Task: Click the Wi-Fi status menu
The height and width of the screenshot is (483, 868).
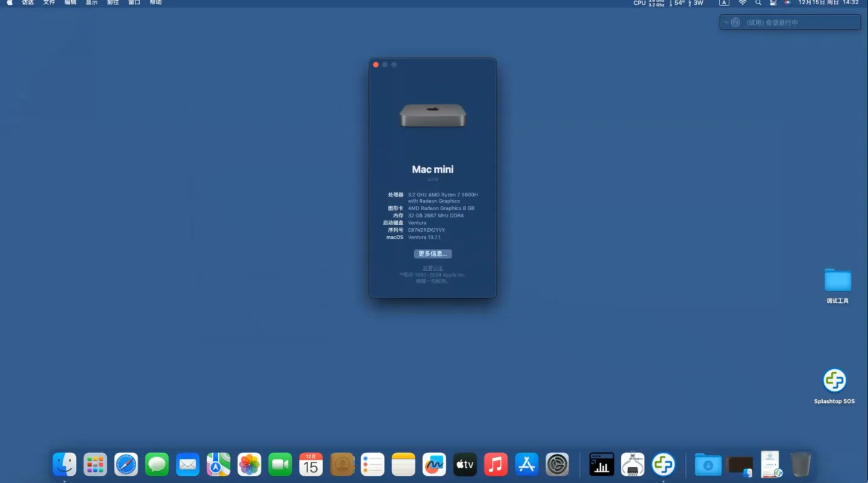Action: [x=743, y=3]
